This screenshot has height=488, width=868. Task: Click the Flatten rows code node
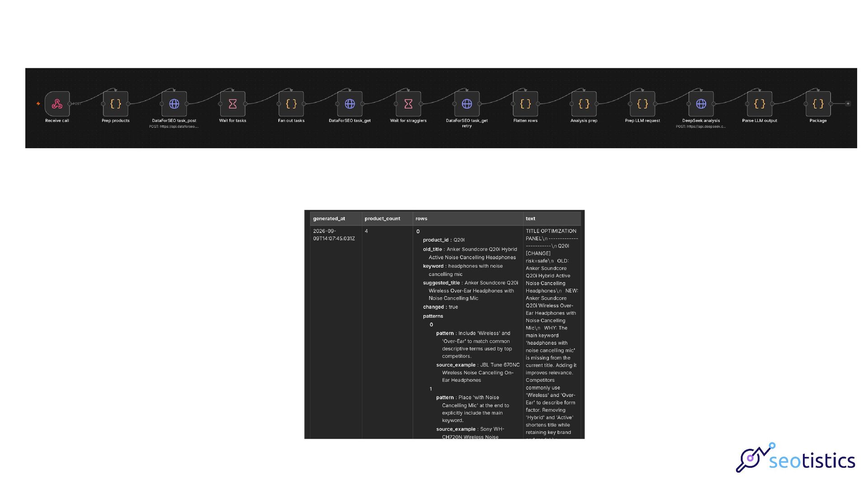coord(525,104)
